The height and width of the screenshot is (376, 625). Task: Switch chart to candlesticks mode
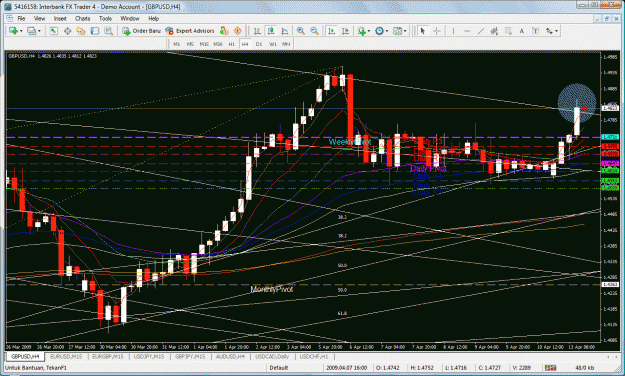point(271,31)
